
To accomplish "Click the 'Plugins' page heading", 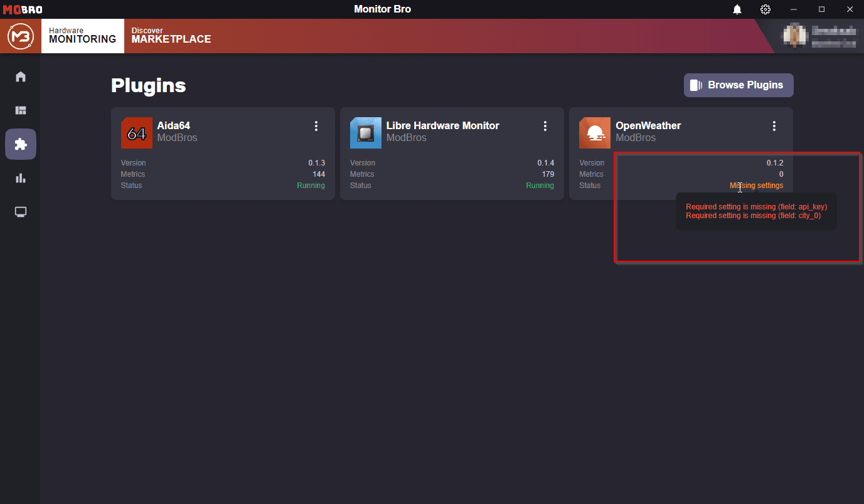I will [x=149, y=85].
